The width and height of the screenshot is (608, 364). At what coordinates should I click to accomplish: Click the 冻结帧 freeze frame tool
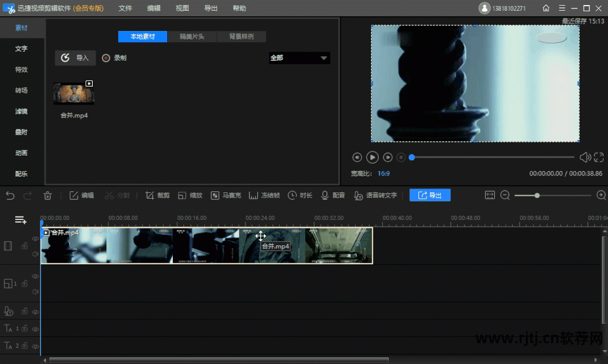coord(264,195)
